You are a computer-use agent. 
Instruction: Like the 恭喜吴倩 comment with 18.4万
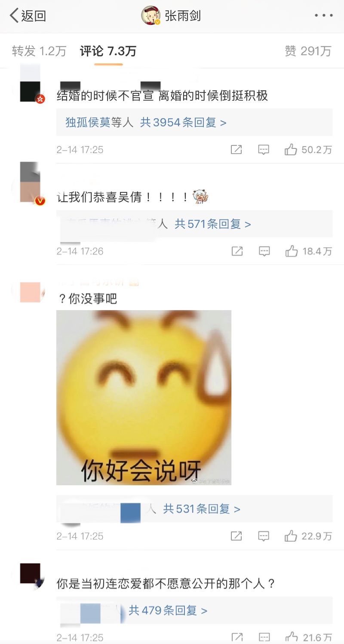coord(309,251)
